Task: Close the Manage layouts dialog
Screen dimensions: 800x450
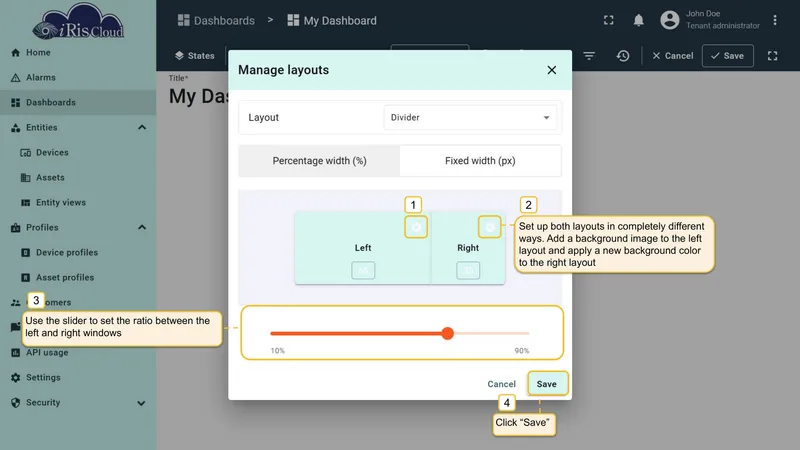Action: [x=552, y=70]
